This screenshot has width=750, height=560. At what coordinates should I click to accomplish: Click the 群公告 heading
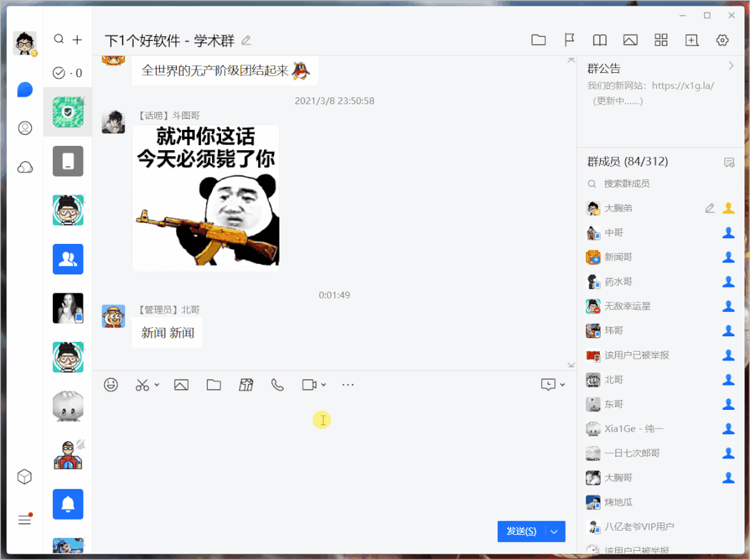click(603, 69)
